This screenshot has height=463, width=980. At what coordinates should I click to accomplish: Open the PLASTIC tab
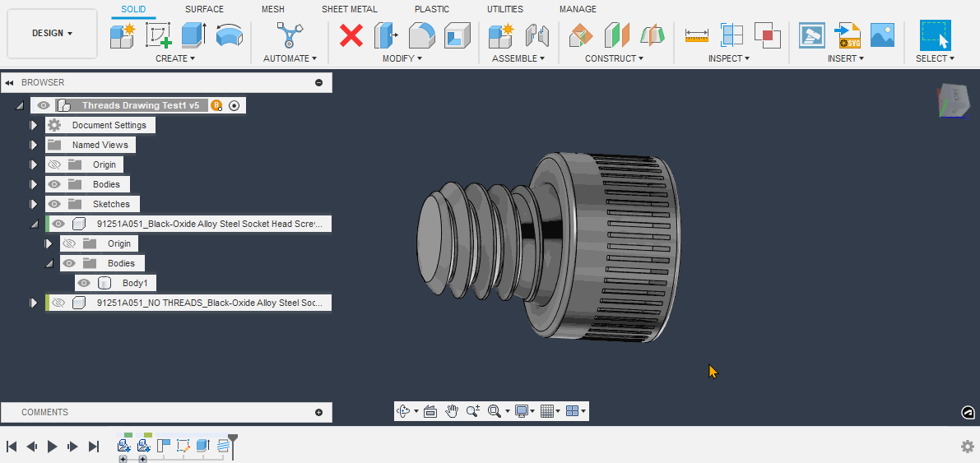432,9
